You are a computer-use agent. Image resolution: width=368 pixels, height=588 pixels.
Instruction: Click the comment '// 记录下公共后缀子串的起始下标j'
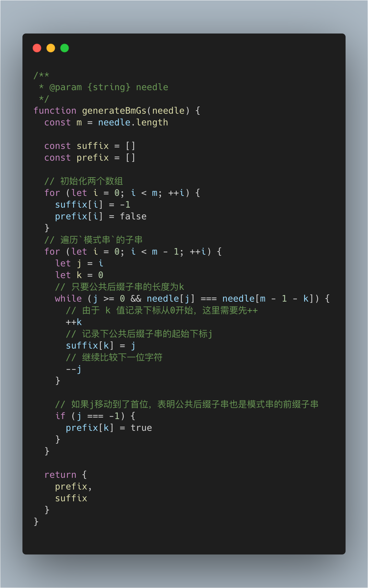pyautogui.click(x=139, y=334)
